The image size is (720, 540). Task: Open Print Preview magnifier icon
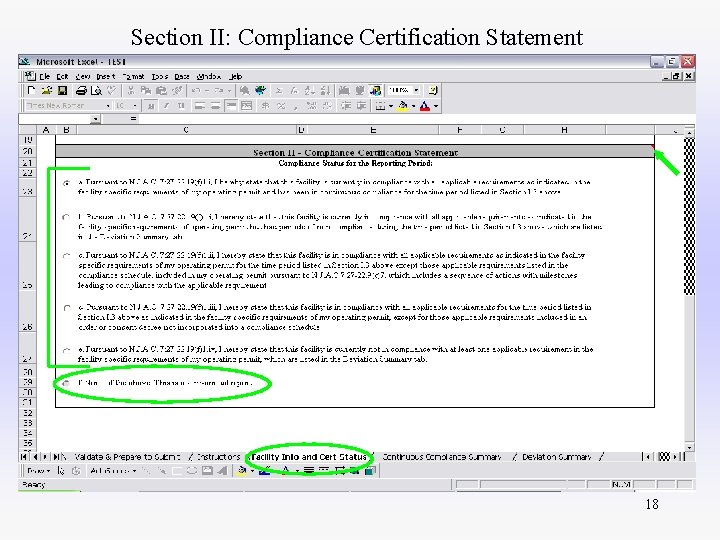click(96, 90)
